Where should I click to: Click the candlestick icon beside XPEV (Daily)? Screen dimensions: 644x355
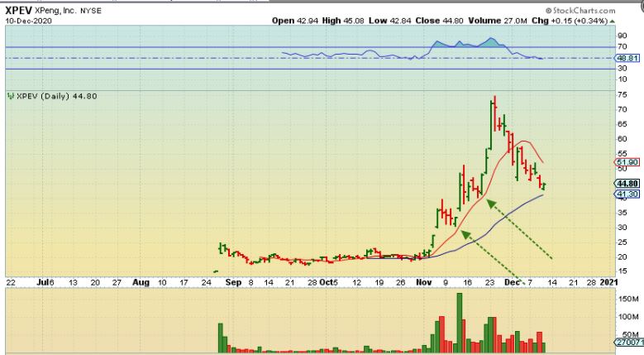(x=11, y=96)
